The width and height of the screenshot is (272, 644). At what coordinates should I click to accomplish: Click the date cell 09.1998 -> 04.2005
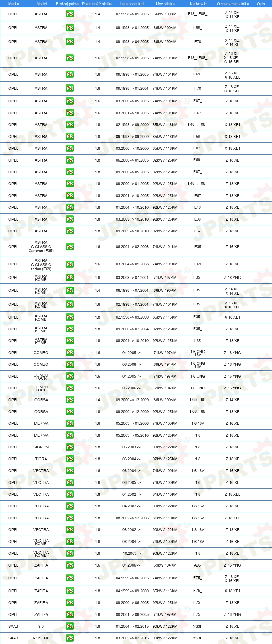[x=132, y=42]
